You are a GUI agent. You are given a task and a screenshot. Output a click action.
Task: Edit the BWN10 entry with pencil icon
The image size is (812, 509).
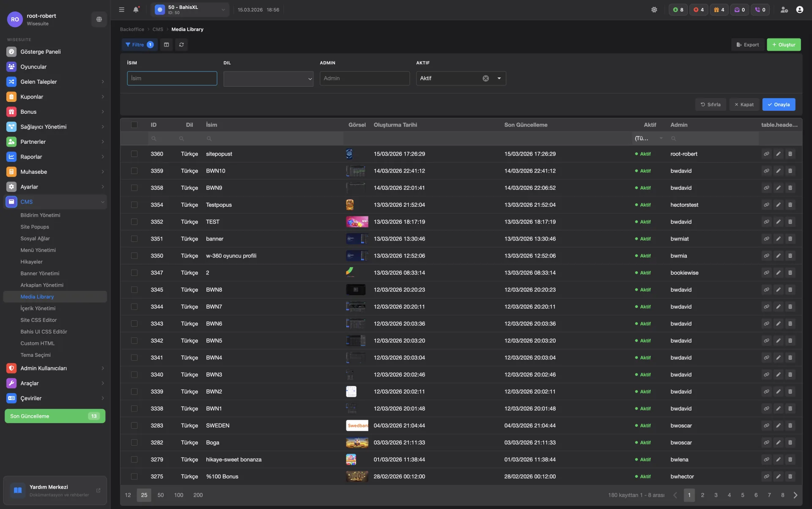click(x=778, y=171)
